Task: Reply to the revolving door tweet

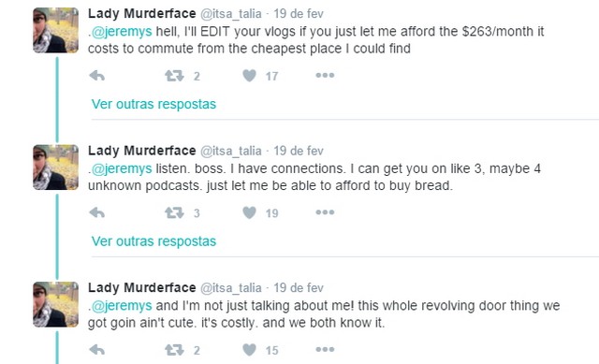Action: point(97,350)
